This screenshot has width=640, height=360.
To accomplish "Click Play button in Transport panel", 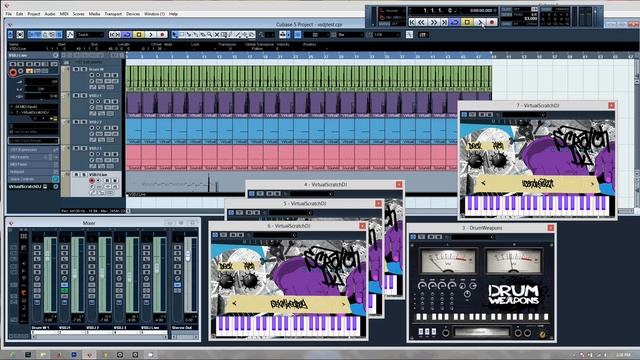I will [x=480, y=22].
